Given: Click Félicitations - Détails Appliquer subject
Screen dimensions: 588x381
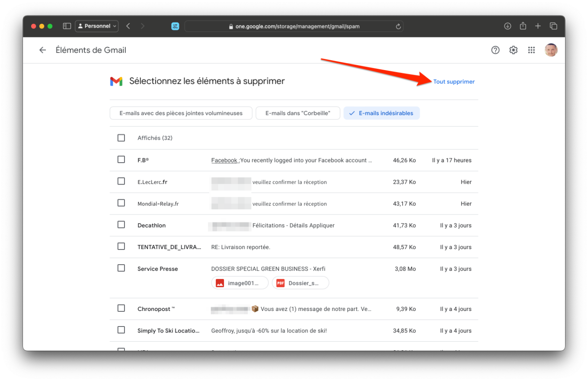Looking at the screenshot, I should 294,226.
